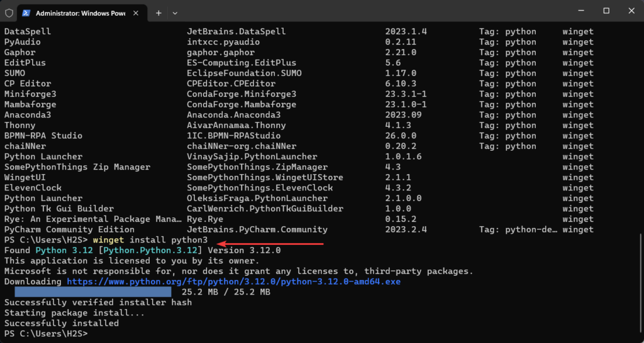Viewport: 644px width, 343px height.
Task: Click 'Successfully verified installer hash' line
Action: (97, 303)
